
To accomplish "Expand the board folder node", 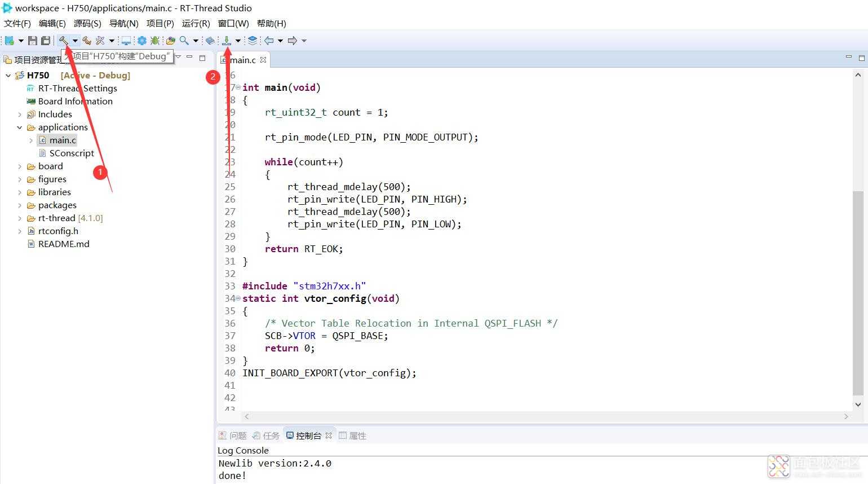I will point(20,166).
